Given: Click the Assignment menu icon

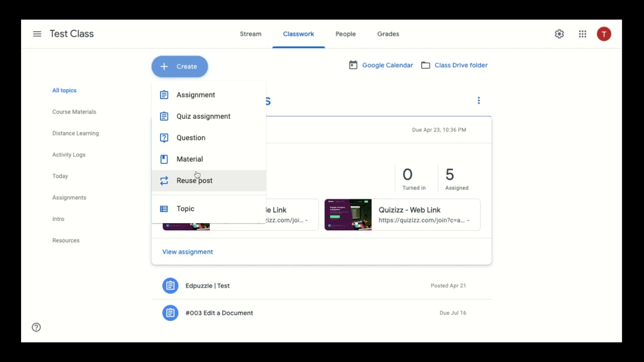Looking at the screenshot, I should pos(164,95).
